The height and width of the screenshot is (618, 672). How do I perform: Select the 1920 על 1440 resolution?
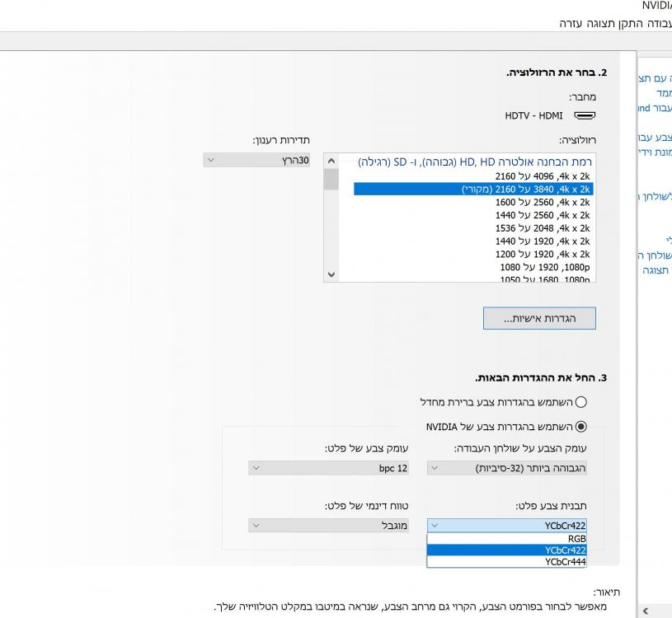473,241
